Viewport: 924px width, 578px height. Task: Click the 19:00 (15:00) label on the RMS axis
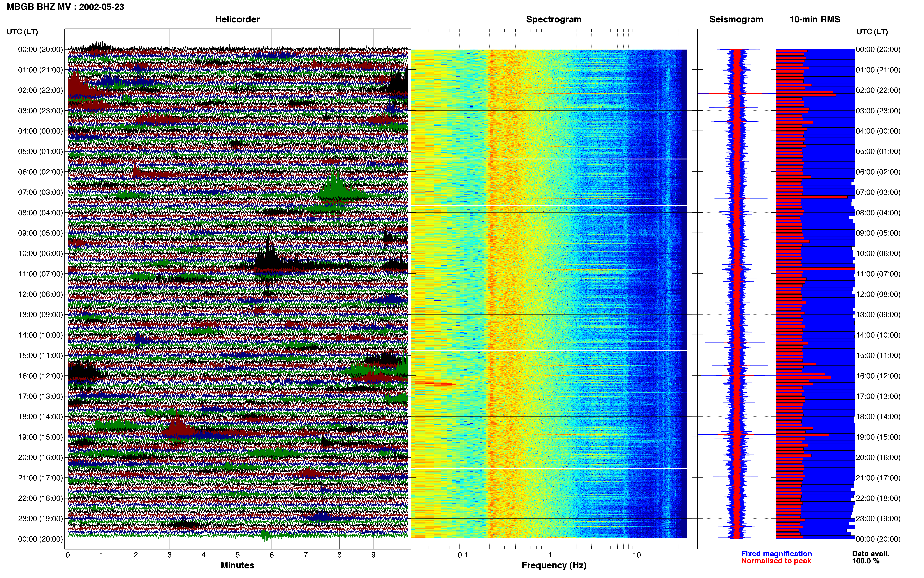click(x=878, y=437)
